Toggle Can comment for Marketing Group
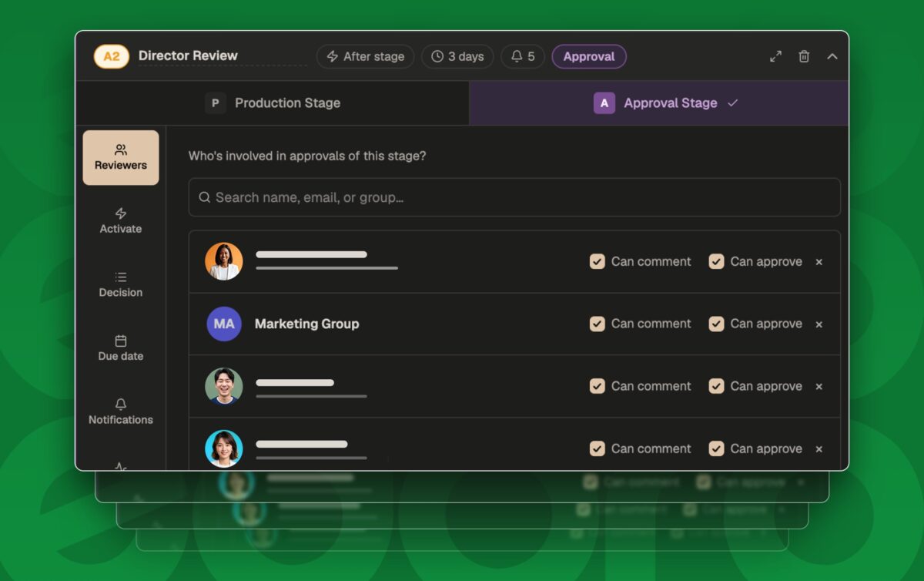Screen dimensions: 924x581 [x=597, y=324]
